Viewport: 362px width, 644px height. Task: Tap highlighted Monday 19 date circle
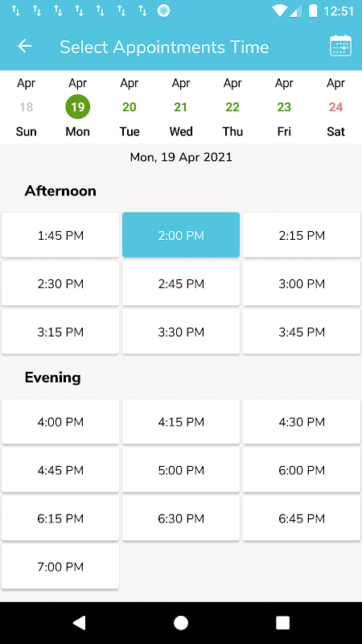coord(77,107)
